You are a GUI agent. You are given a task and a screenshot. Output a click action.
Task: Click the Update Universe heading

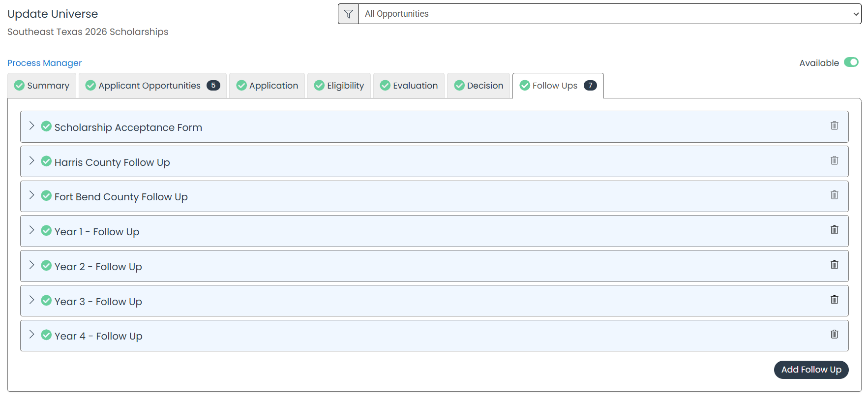click(x=53, y=14)
